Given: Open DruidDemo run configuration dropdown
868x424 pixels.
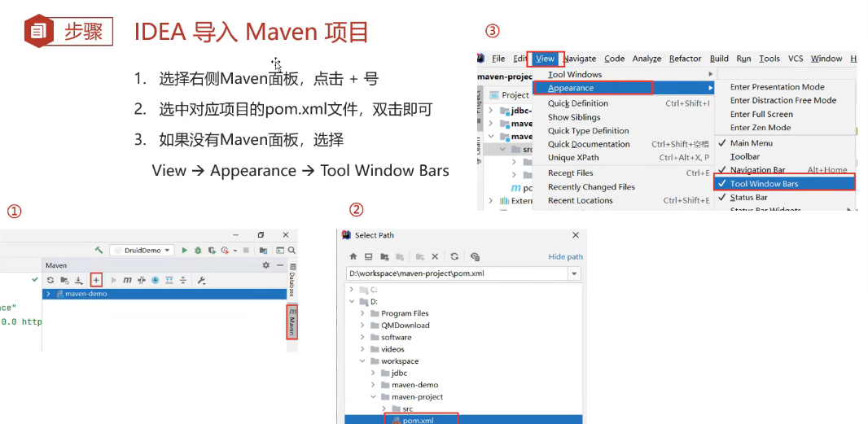Looking at the screenshot, I should point(142,250).
